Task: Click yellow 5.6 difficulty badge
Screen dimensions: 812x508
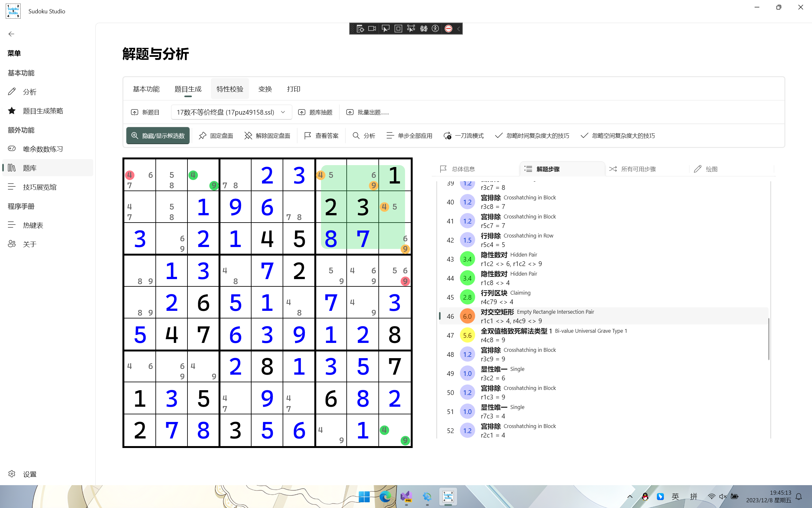Action: (x=468, y=335)
